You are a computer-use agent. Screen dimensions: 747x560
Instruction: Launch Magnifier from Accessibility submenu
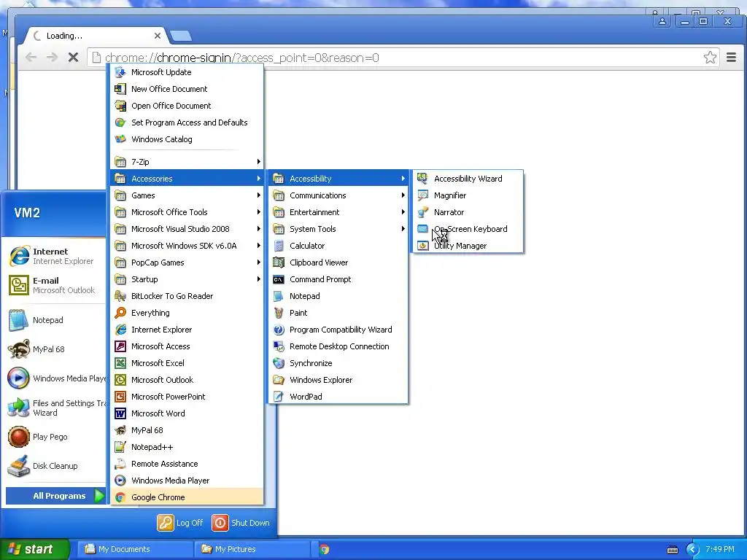[x=468, y=195]
